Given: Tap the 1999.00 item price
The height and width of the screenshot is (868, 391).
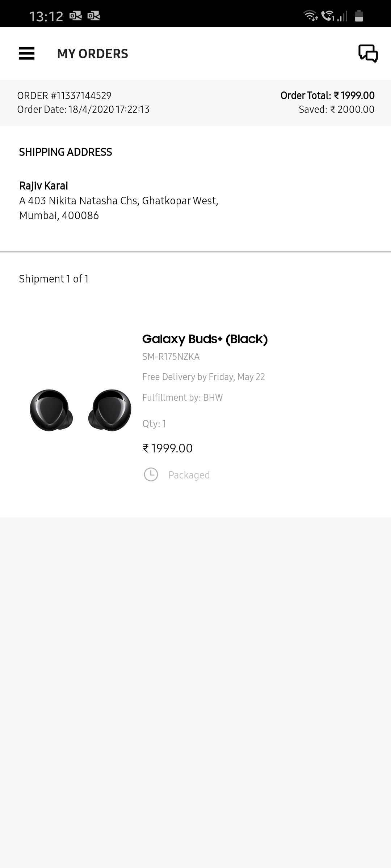Looking at the screenshot, I should pos(168,448).
